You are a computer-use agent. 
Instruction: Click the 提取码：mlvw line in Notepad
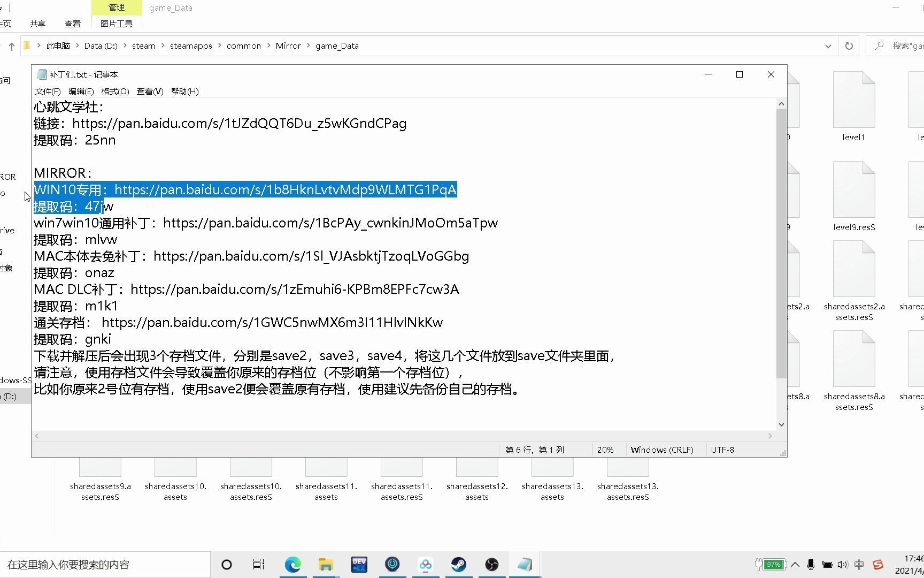(75, 240)
